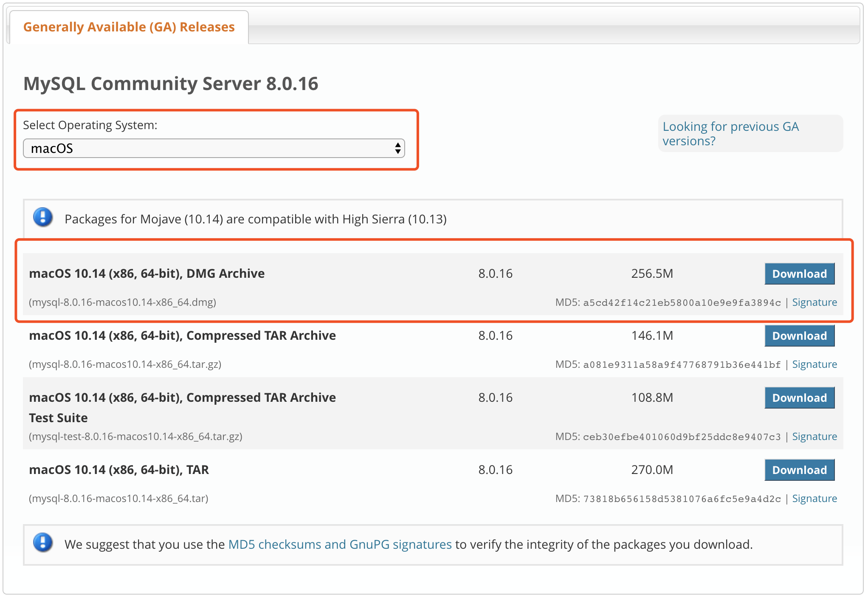Click the MD5 hash a081e9311a58a9f47768791b36e441bf
The image size is (868, 598).
click(682, 364)
